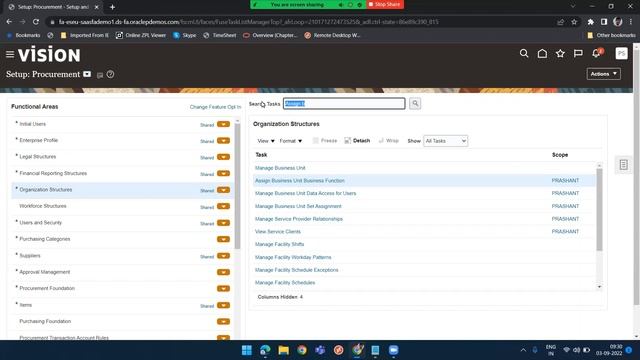Open browser extensions puzzle icon
The width and height of the screenshot is (640, 360).
coord(590,22)
